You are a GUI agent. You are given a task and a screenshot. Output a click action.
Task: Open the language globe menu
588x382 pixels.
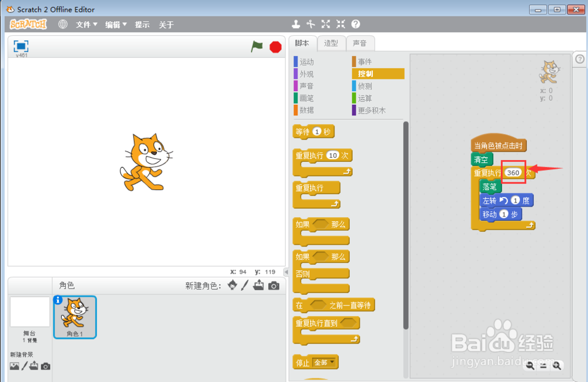click(x=63, y=24)
